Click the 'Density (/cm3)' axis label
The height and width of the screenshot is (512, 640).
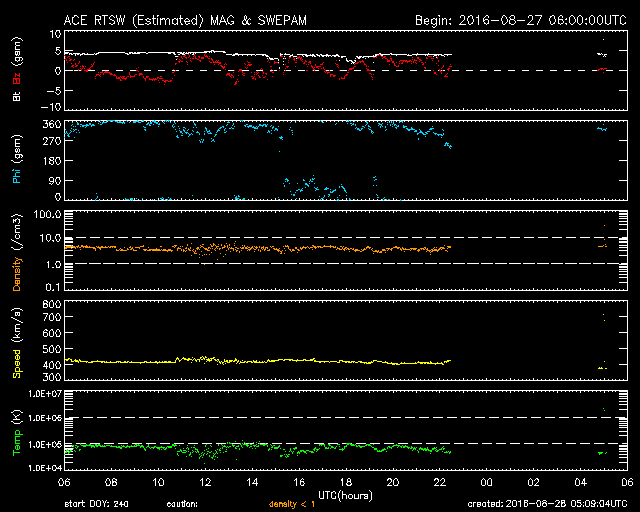click(x=17, y=252)
